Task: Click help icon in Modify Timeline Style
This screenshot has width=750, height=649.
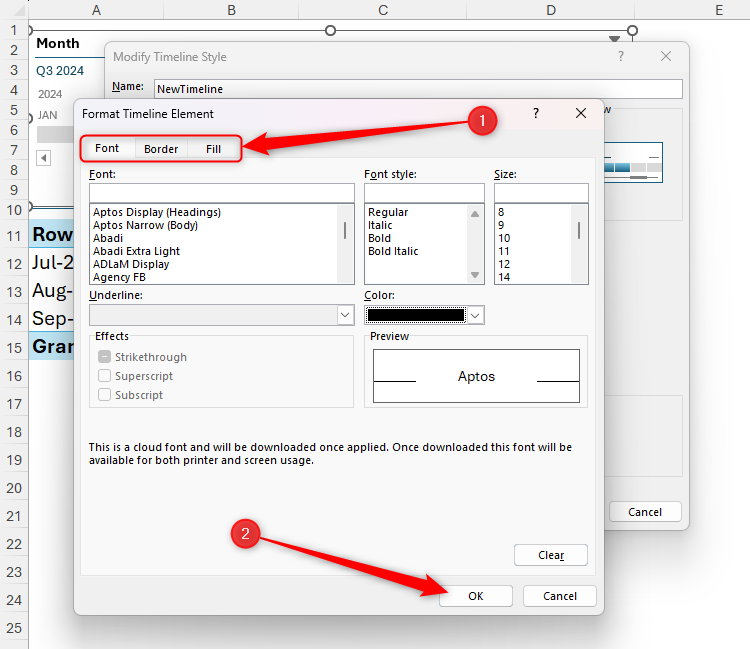Action: (x=620, y=56)
